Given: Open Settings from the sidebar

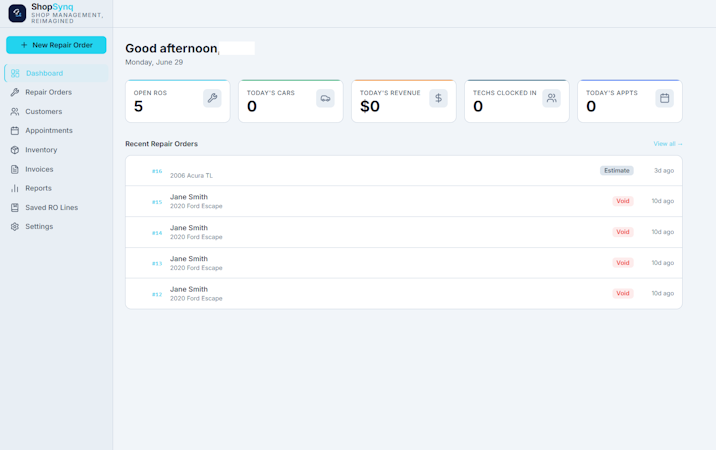Looking at the screenshot, I should 56,227.
